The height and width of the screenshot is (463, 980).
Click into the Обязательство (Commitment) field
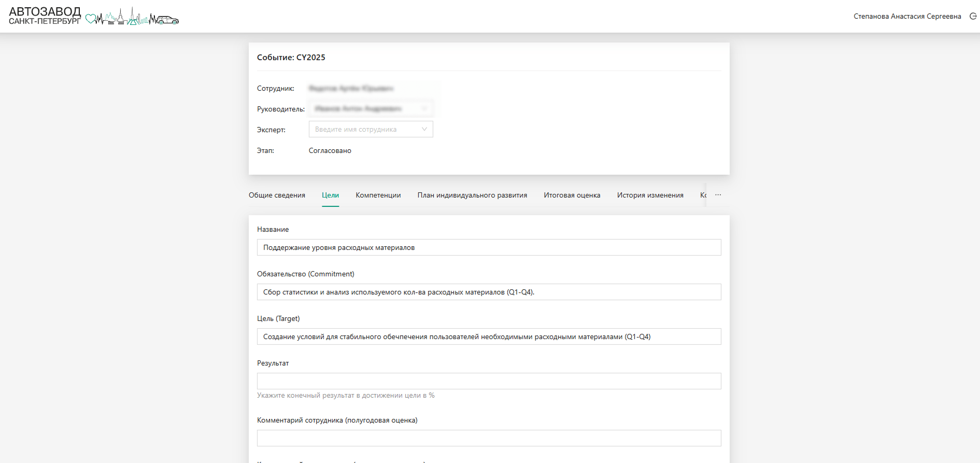coord(489,292)
